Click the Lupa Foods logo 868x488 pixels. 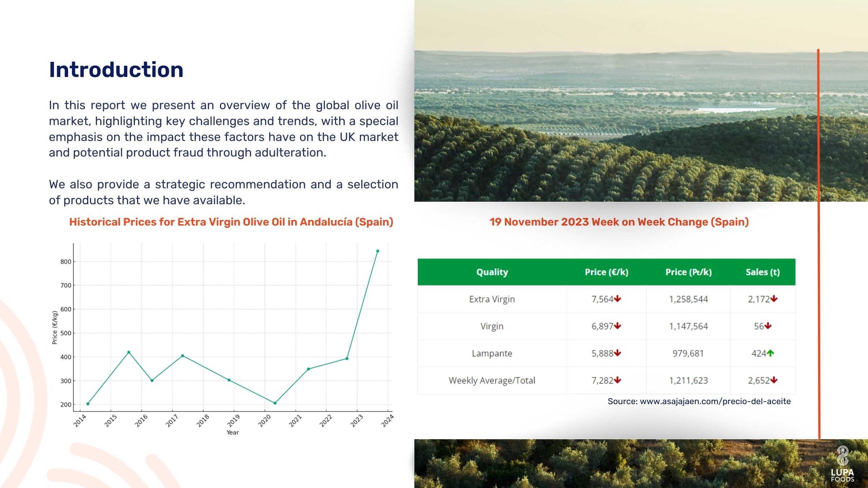(842, 464)
